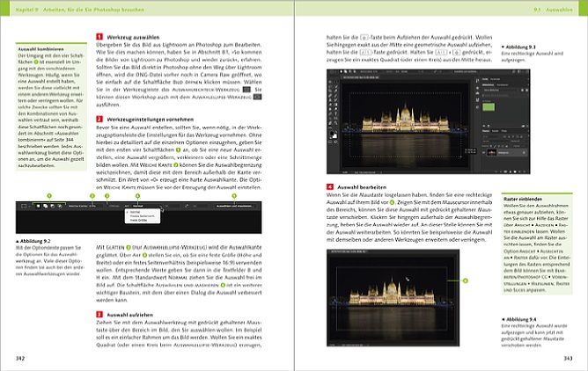
Task: Click the caption label Abbildung 9.4
Action: pos(521,320)
